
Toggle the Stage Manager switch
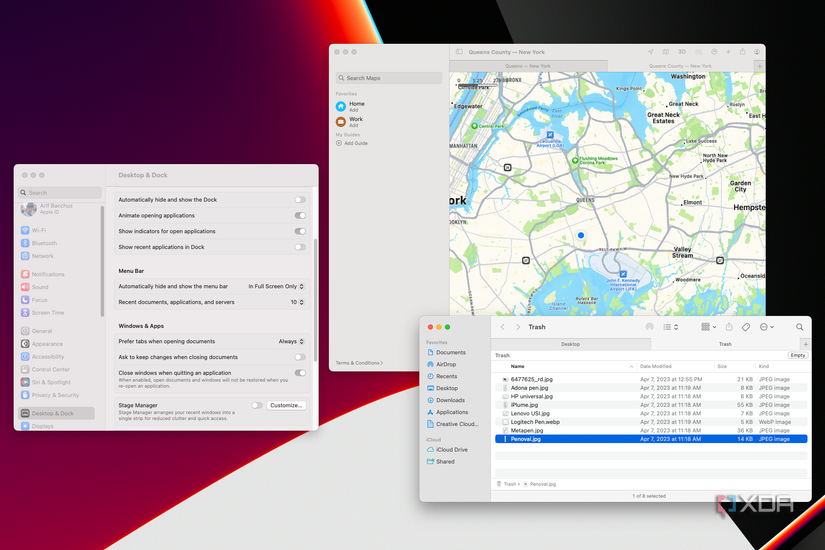257,405
